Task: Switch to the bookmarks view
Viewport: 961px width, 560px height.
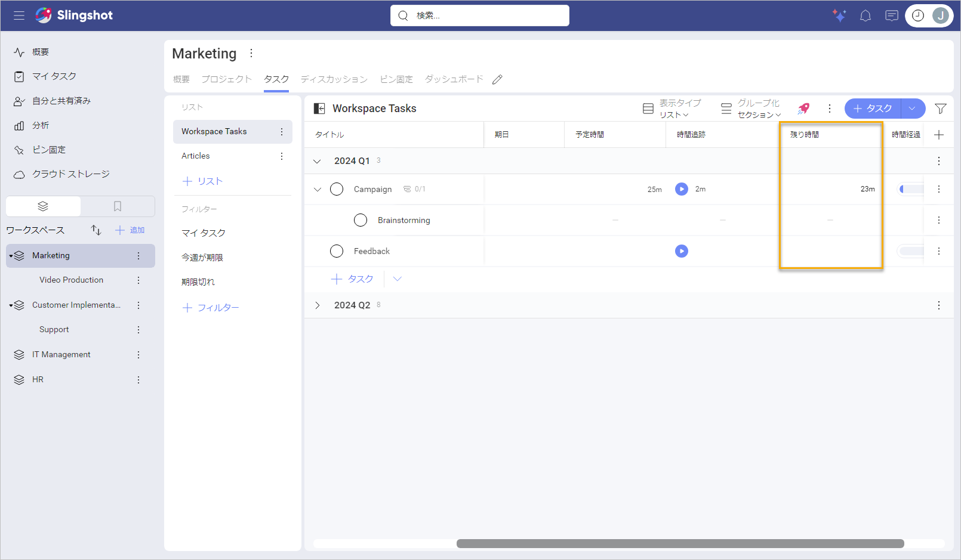Action: pyautogui.click(x=118, y=206)
